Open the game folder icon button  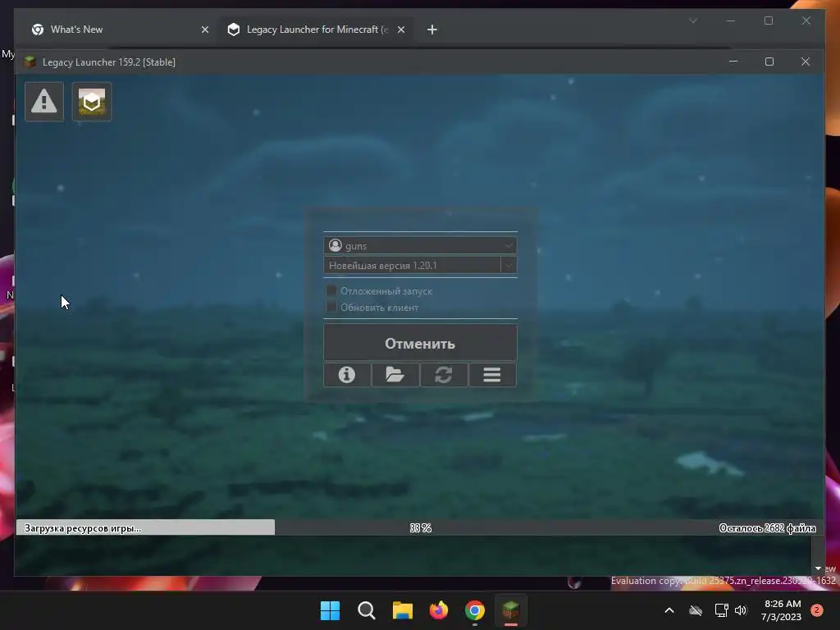(x=395, y=374)
